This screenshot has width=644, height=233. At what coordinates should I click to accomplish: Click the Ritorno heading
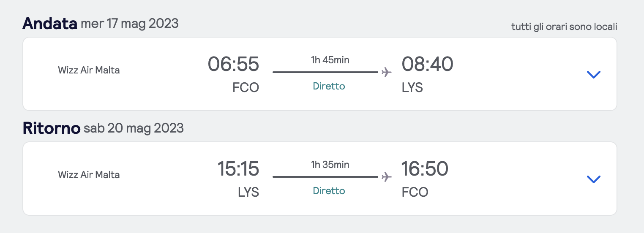tap(51, 128)
